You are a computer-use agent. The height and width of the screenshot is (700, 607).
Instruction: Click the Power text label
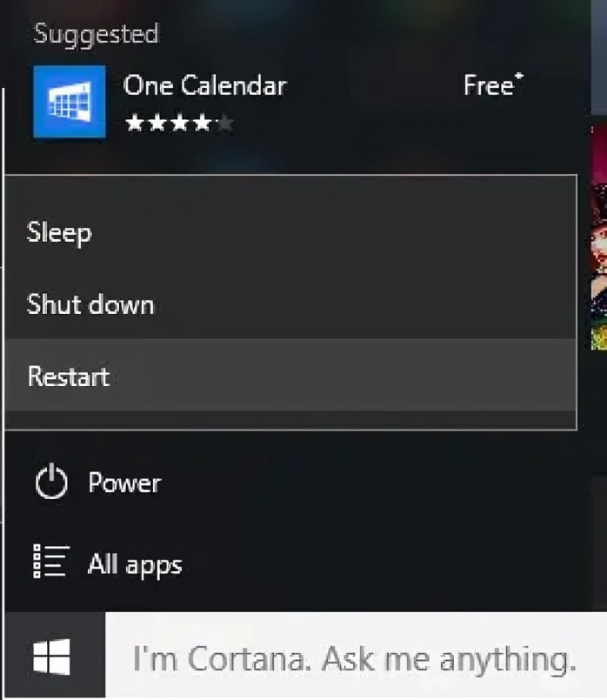pos(124,483)
